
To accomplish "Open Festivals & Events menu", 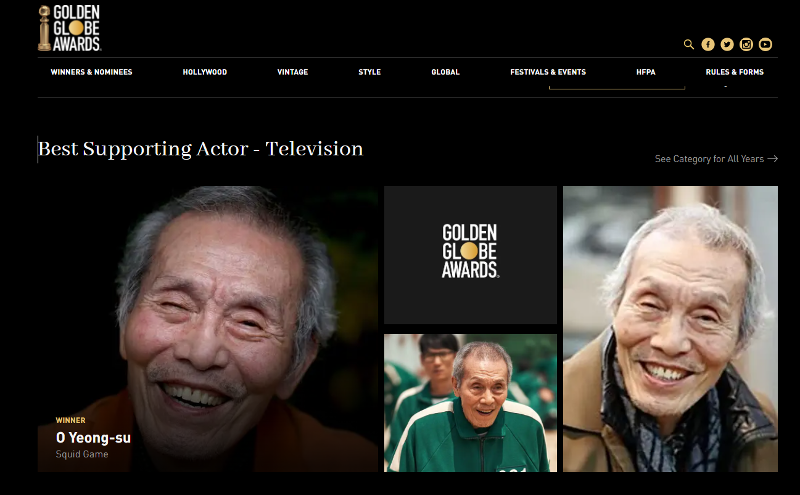I will click(548, 72).
